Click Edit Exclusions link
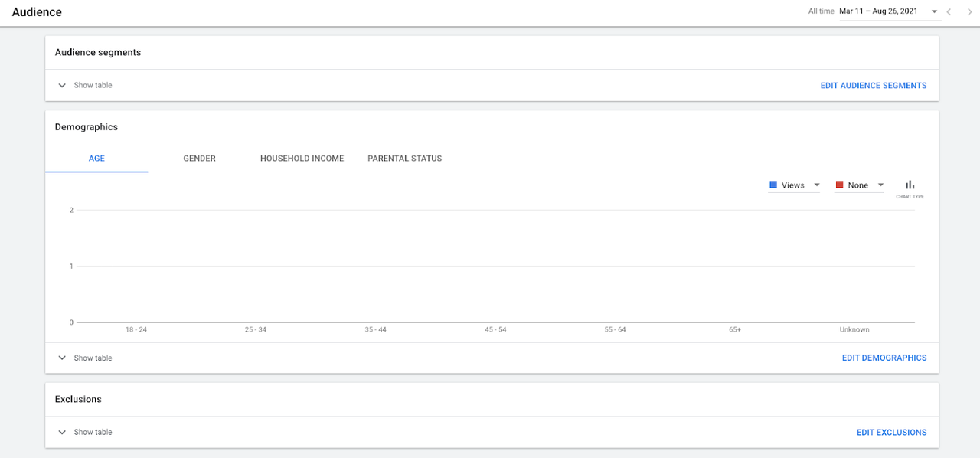 coord(892,433)
